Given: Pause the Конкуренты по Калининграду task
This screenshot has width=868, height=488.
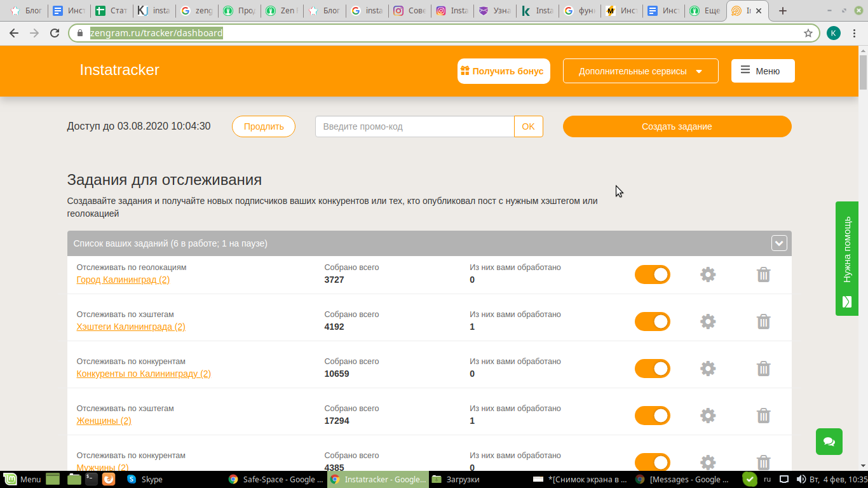Looking at the screenshot, I should pyautogui.click(x=653, y=369).
